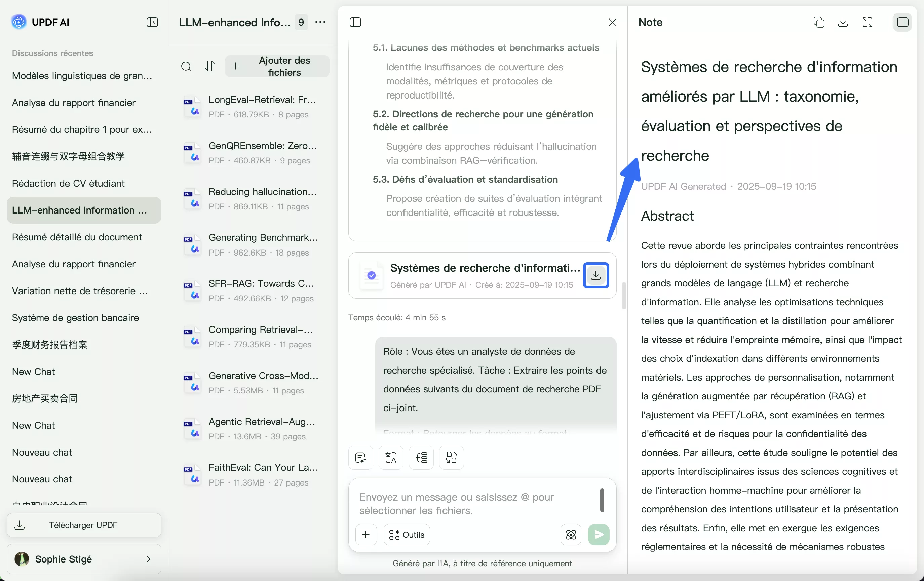This screenshot has height=581, width=924.
Task: Open the AI summarize tool icon
Action: coord(360,457)
